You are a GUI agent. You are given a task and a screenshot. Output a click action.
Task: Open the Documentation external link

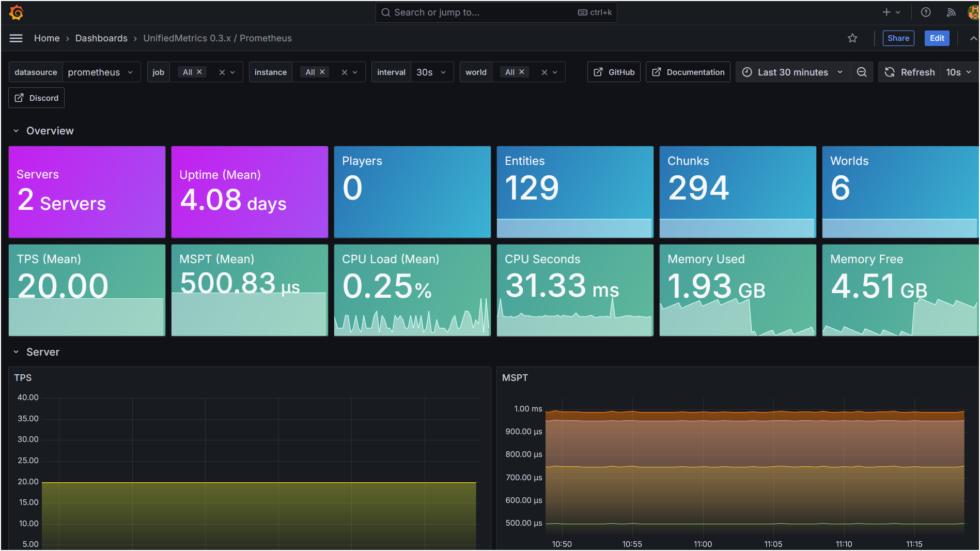(x=688, y=72)
